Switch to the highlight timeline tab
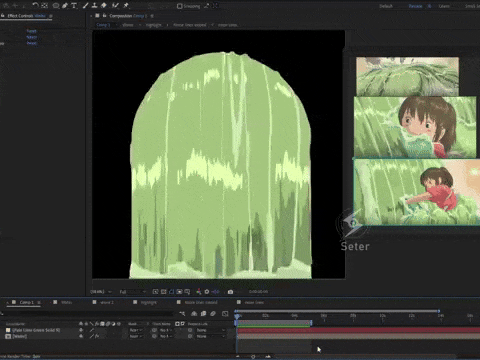Viewport: 480px width, 360px height. point(148,302)
